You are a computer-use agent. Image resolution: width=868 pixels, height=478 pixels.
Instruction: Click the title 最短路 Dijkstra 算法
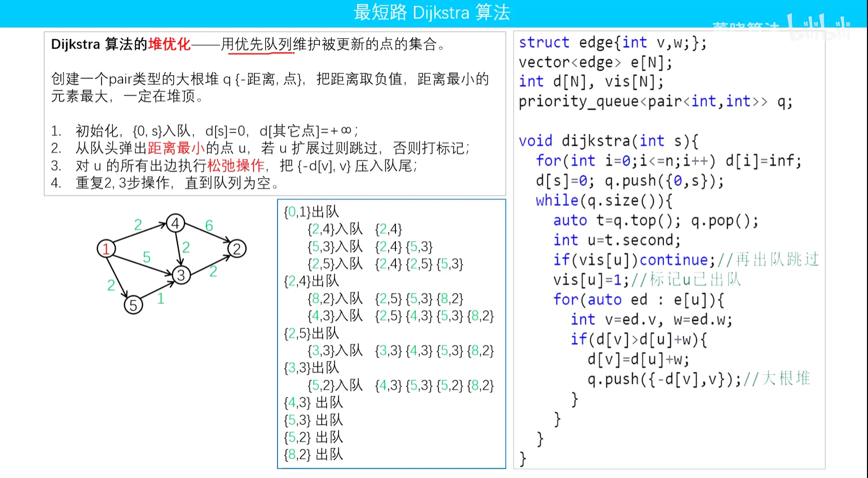click(434, 12)
